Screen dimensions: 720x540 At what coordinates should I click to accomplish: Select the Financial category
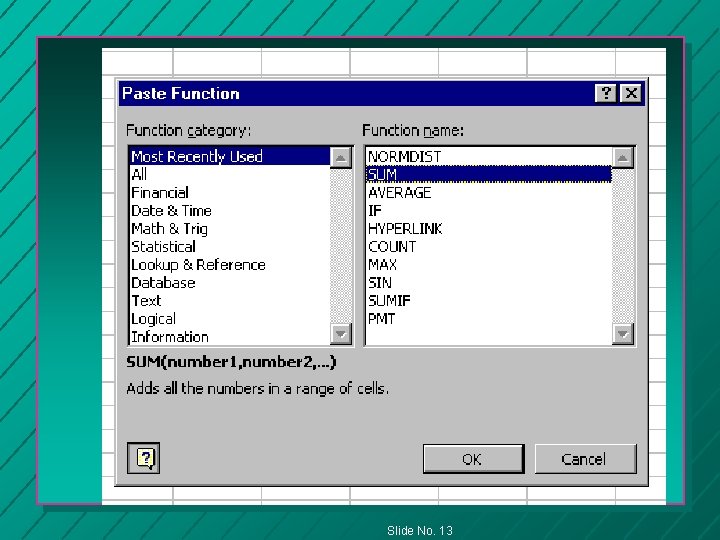230,192
